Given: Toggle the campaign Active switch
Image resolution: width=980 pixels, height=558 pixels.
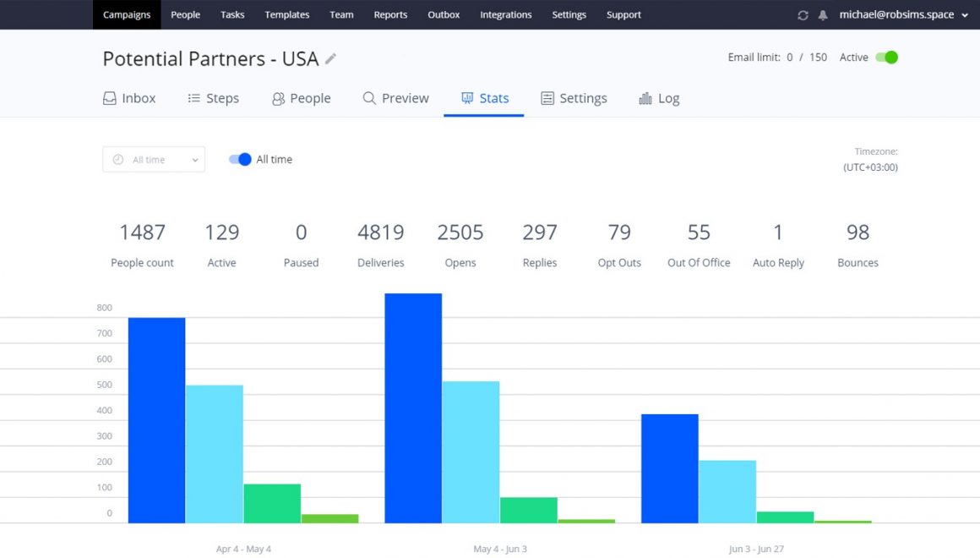Looking at the screenshot, I should 886,57.
